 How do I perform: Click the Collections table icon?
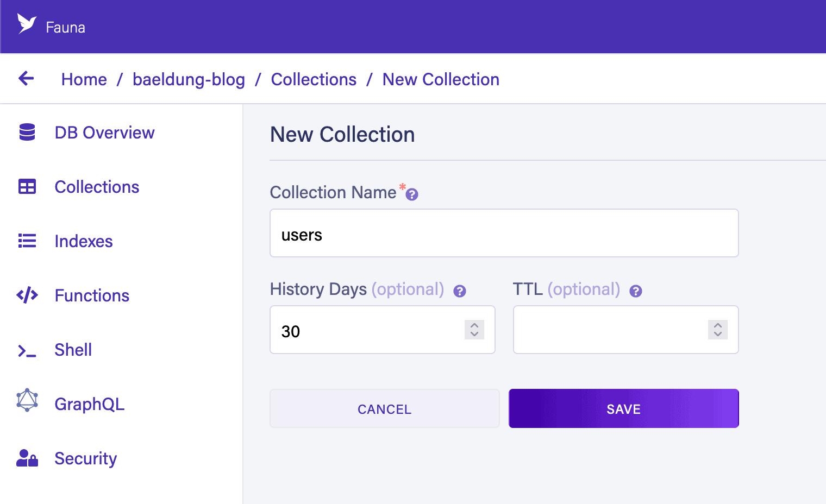(27, 187)
